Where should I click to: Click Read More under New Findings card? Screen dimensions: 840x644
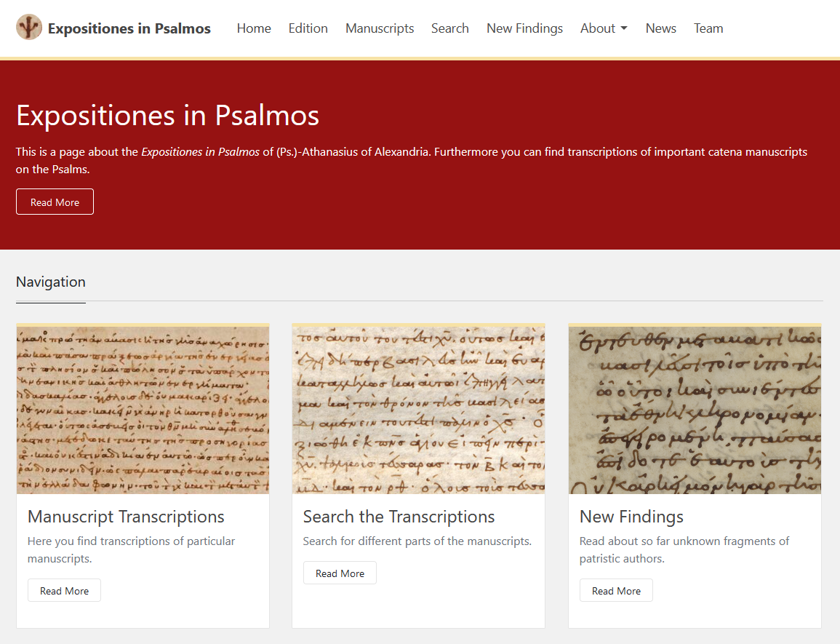[x=616, y=590]
